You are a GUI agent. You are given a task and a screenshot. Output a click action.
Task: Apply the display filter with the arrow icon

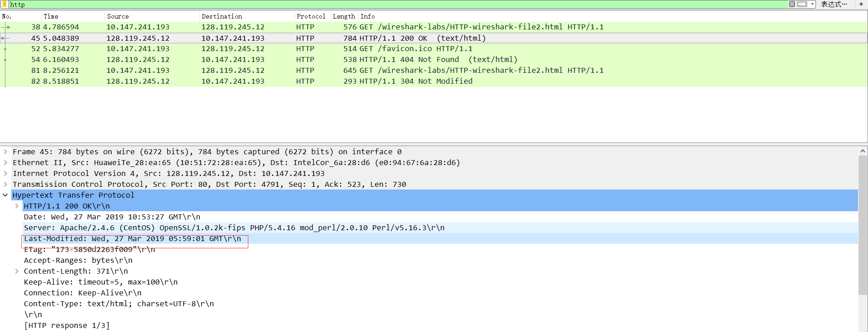[802, 4]
